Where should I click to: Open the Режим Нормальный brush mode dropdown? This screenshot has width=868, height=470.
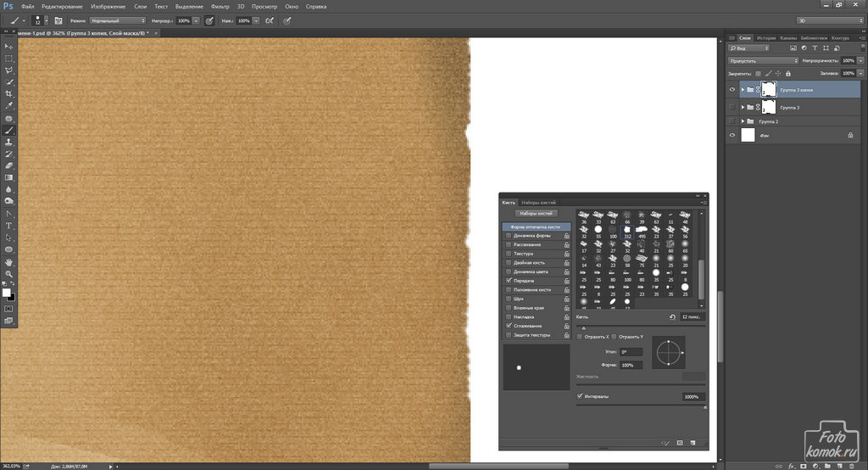point(117,20)
